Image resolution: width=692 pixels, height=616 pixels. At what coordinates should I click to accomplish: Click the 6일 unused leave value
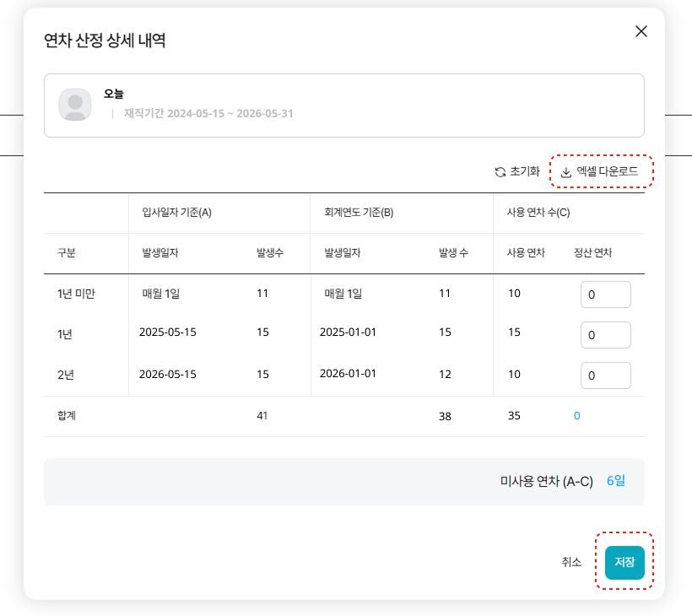(x=616, y=481)
